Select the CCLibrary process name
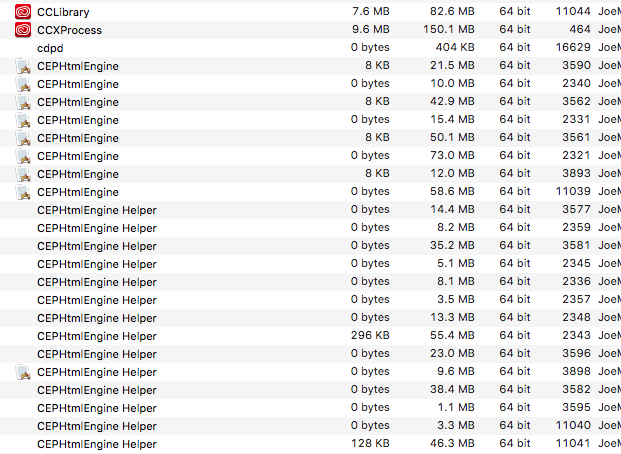Screen dimensions: 621x454 click(63, 12)
